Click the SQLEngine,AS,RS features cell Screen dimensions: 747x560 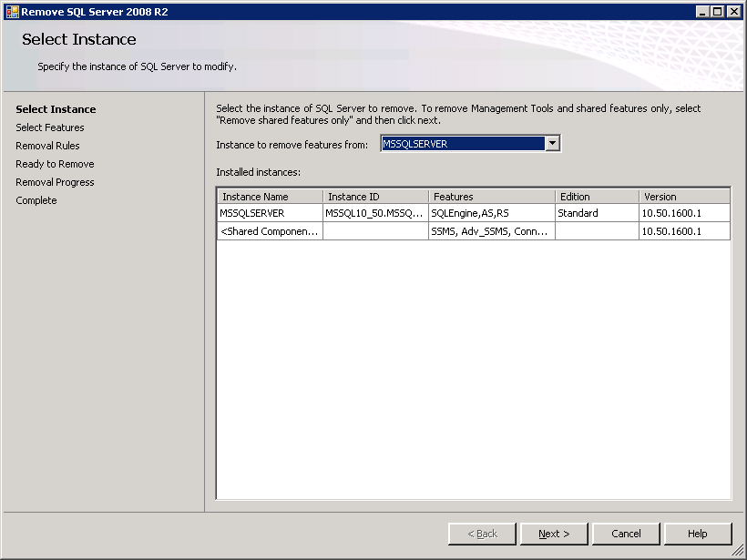point(492,213)
